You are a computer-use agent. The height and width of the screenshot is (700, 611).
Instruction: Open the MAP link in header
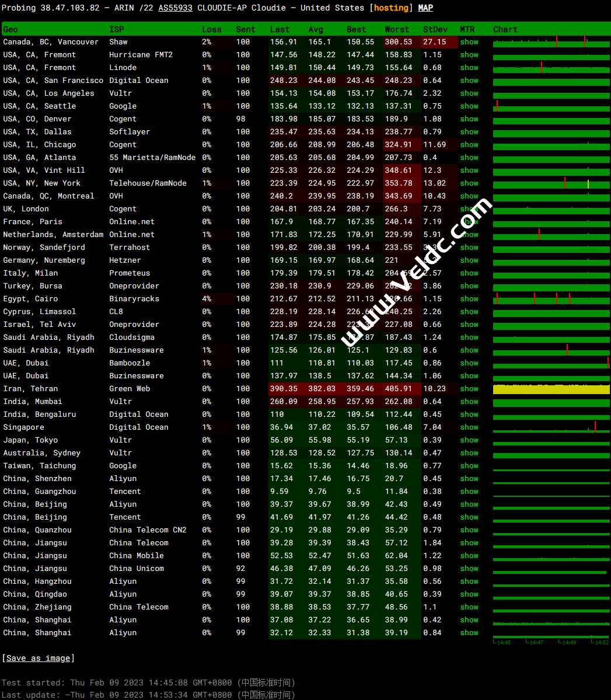425,8
